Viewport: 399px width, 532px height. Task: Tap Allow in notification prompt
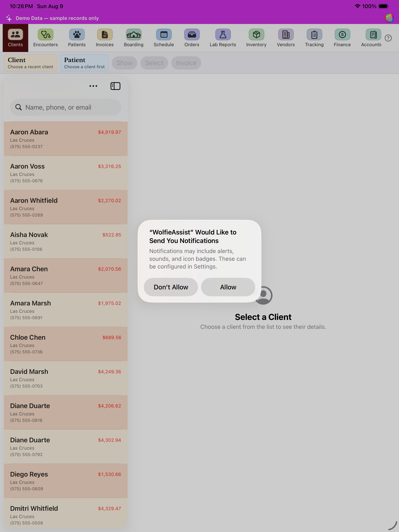tap(228, 287)
